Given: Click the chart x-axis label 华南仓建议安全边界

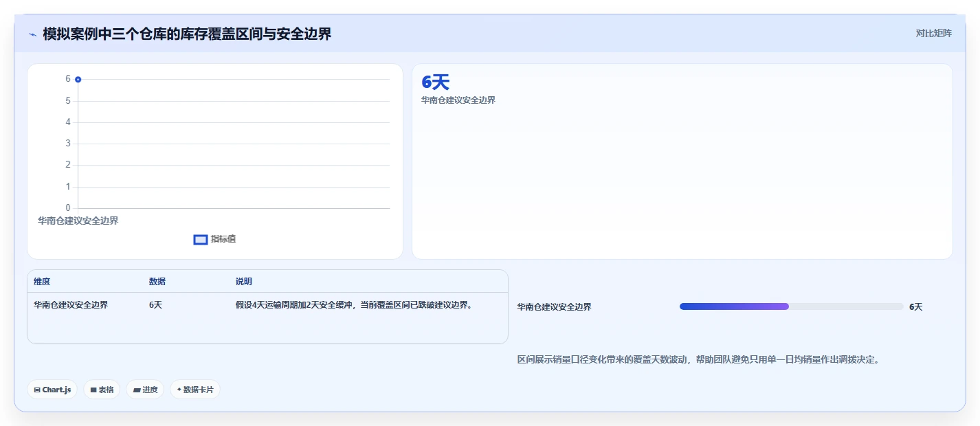Looking at the screenshot, I should click(x=78, y=221).
